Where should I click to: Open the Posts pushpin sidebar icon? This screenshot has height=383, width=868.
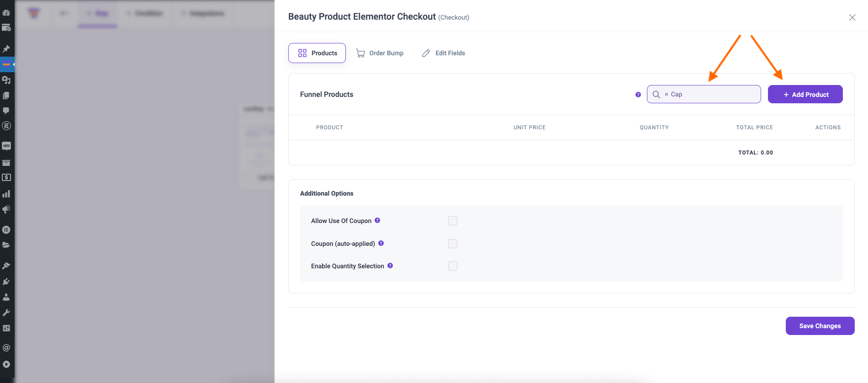coord(6,48)
